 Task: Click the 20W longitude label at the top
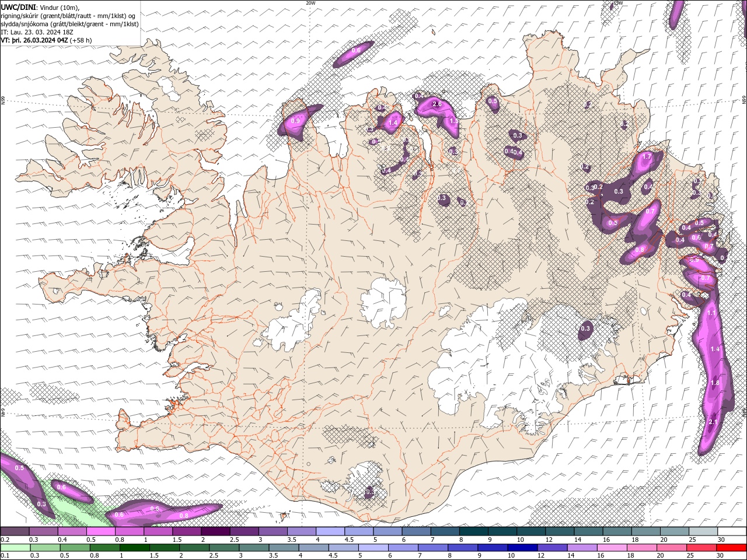click(310, 3)
